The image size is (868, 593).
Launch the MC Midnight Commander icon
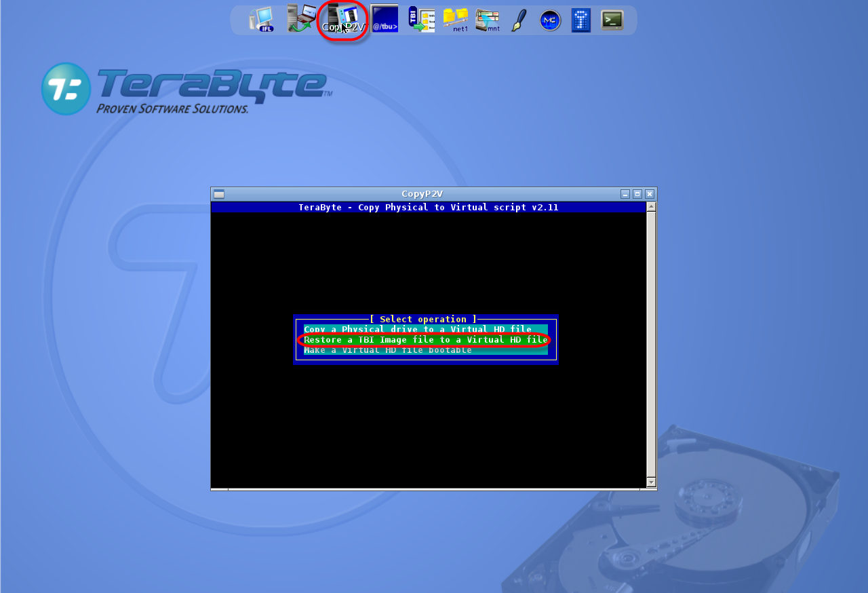click(x=550, y=20)
